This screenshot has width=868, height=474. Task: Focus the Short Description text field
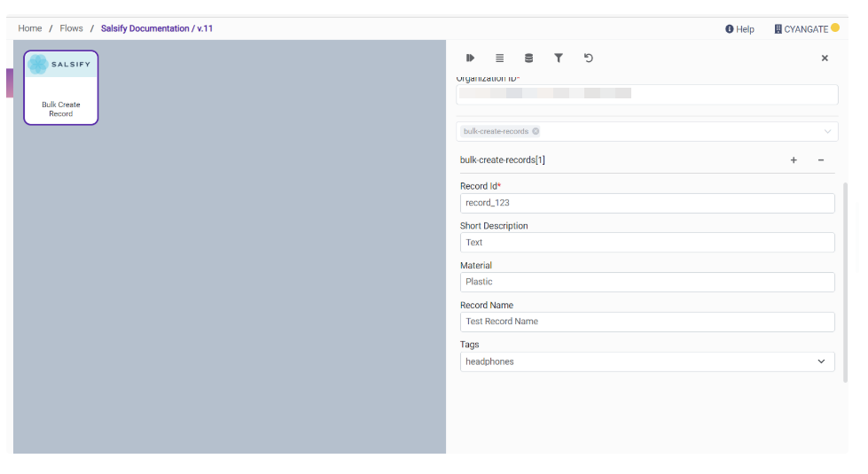coord(646,242)
